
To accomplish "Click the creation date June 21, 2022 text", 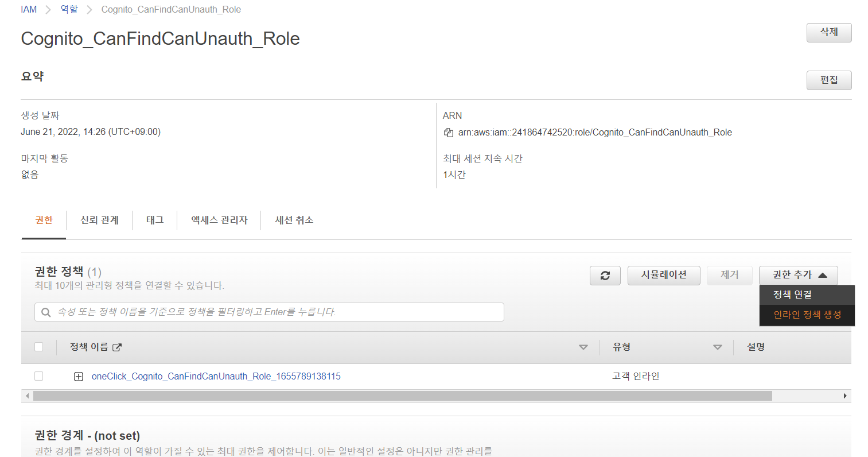I will click(91, 132).
